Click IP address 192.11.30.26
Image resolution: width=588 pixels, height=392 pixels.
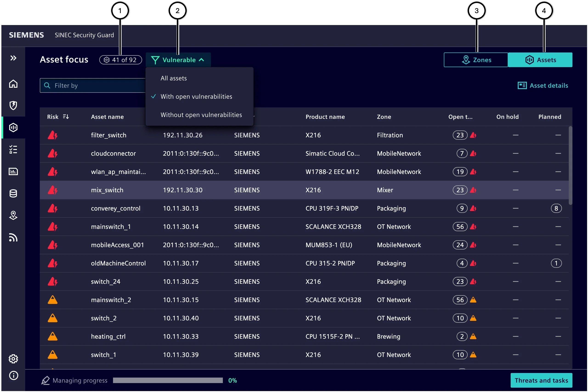[x=183, y=135]
